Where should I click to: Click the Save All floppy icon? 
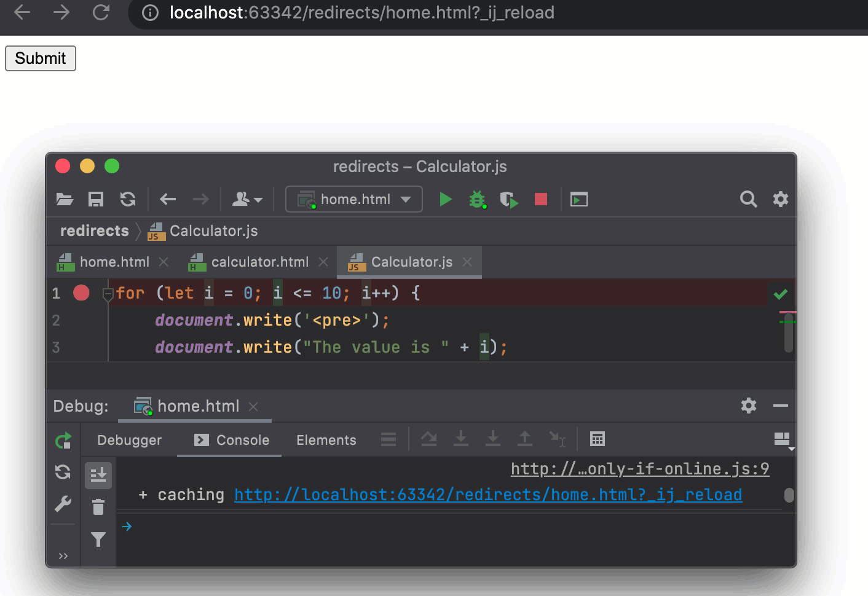click(96, 200)
